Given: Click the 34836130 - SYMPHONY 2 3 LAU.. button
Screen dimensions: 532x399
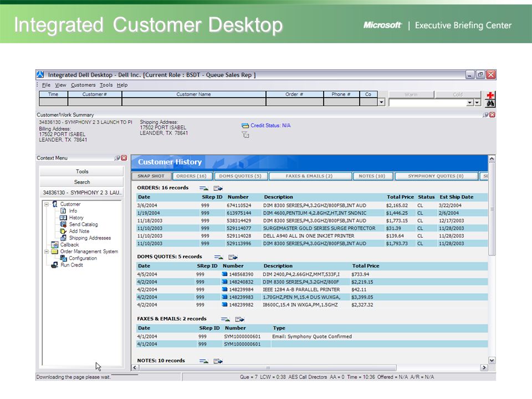Looking at the screenshot, I should [x=82, y=192].
